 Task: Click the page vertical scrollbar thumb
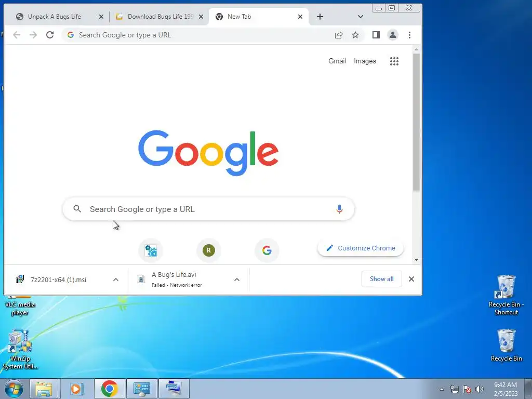click(x=416, y=122)
